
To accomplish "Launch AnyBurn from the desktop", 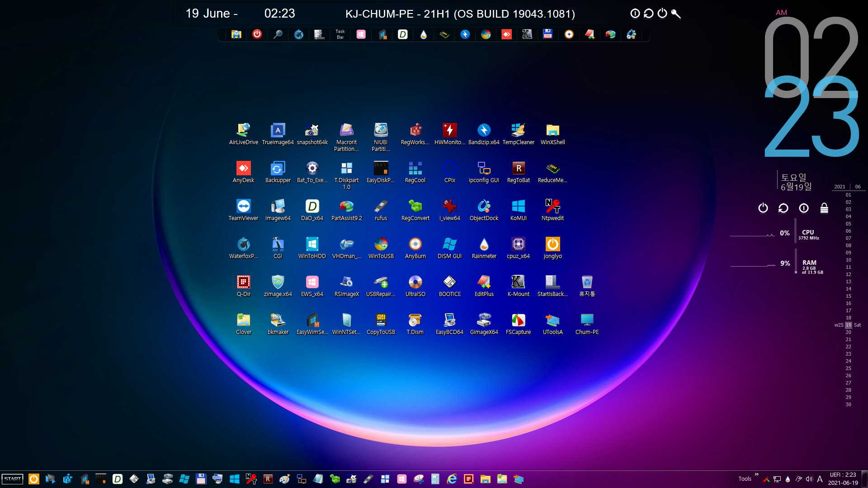I will [415, 248].
